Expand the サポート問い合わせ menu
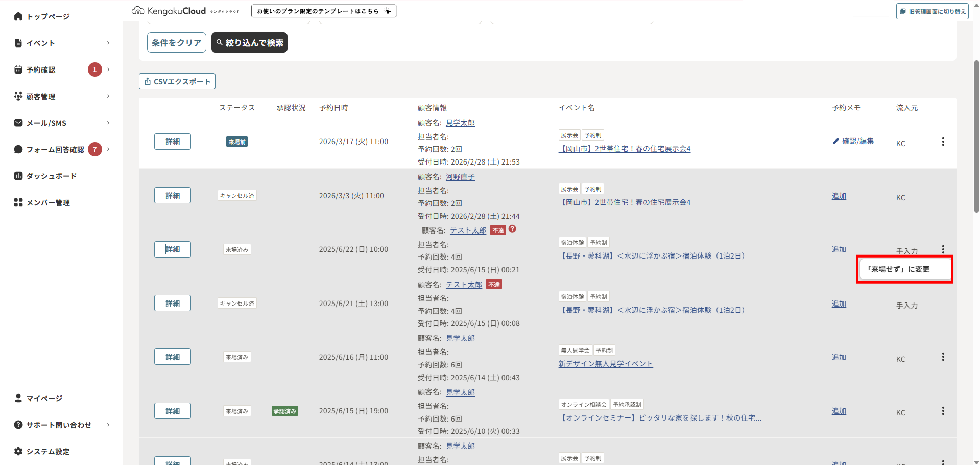Screen dimensions: 980x466 [61, 425]
